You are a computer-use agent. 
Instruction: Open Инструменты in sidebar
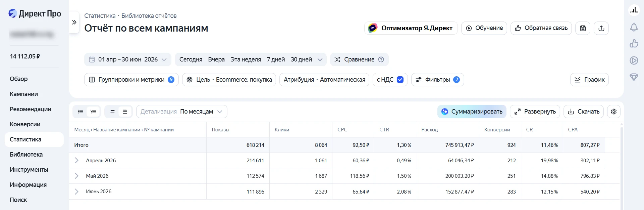coord(29,170)
